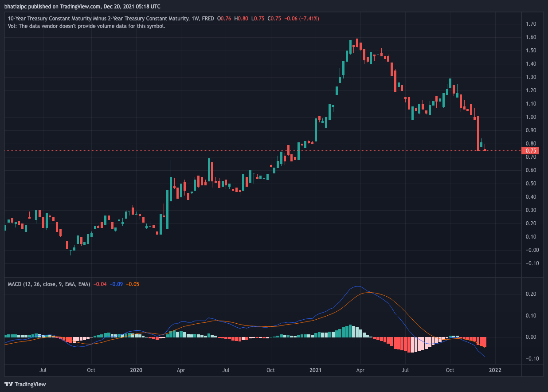Click the 1.50 price axis label
The height and width of the screenshot is (392, 548).
point(531,51)
